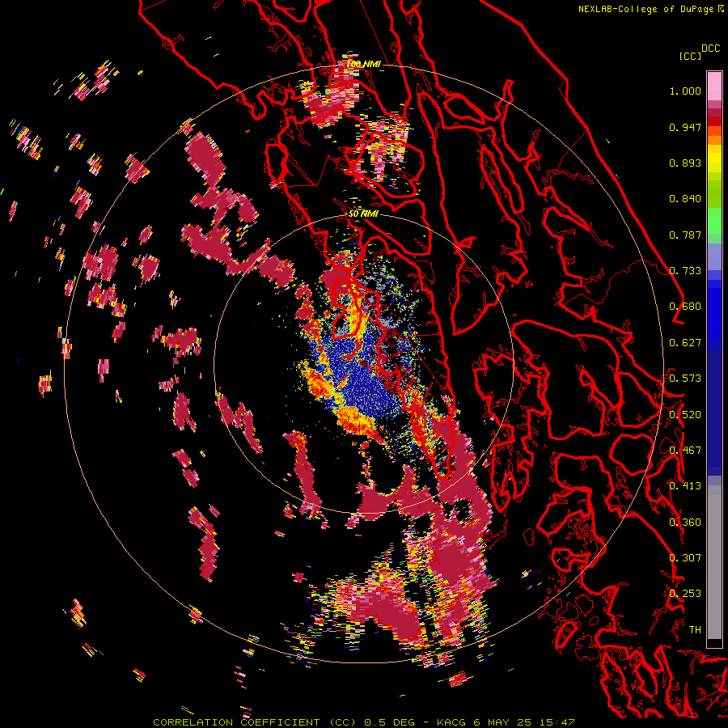Select the 0.360 color scale value
The width and height of the screenshot is (728, 728).
tap(685, 523)
